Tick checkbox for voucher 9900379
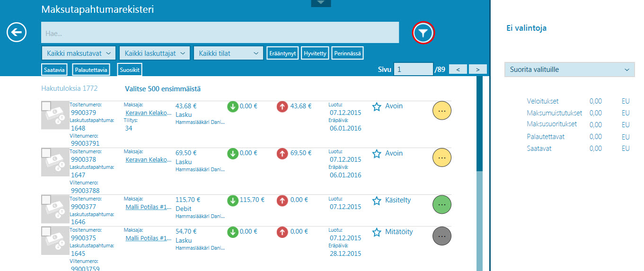The image size is (644, 271). tap(46, 106)
